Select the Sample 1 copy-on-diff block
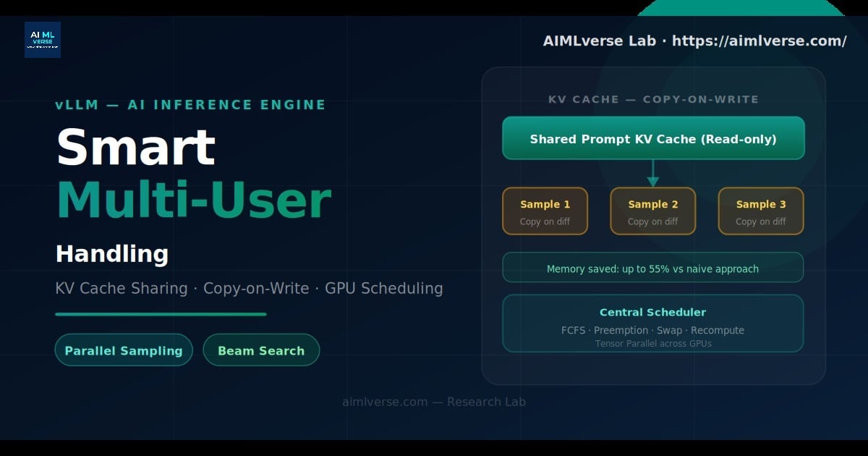This screenshot has width=868, height=456. pos(545,211)
